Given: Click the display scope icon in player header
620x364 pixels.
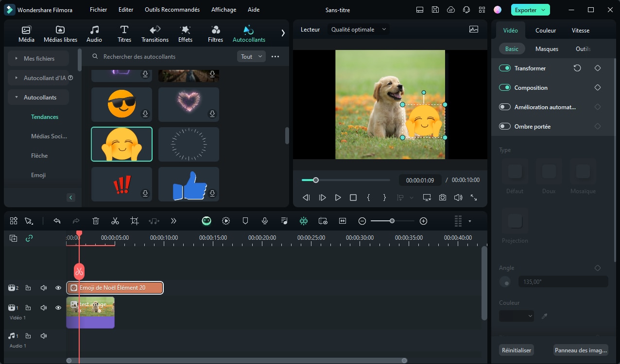Looking at the screenshot, I should pyautogui.click(x=474, y=29).
